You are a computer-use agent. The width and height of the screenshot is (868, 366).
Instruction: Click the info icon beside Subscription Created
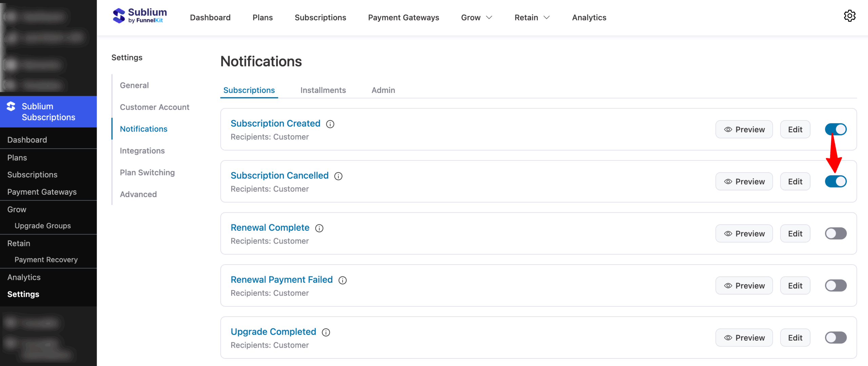click(x=330, y=124)
